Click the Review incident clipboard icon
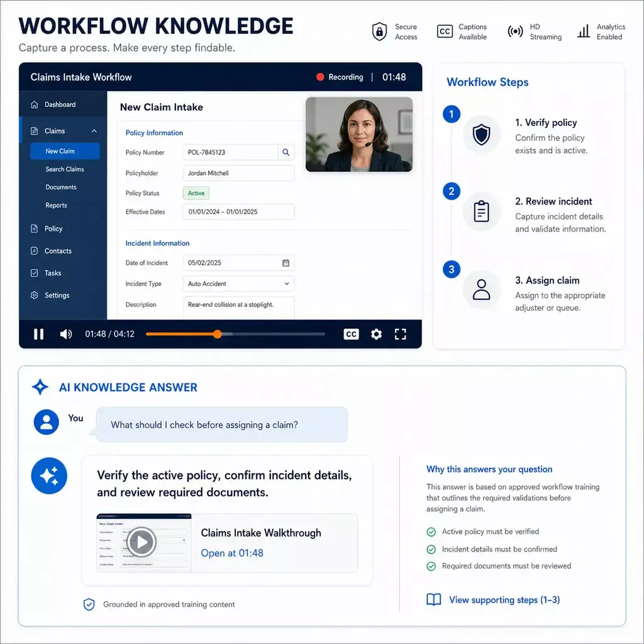 [x=481, y=212]
